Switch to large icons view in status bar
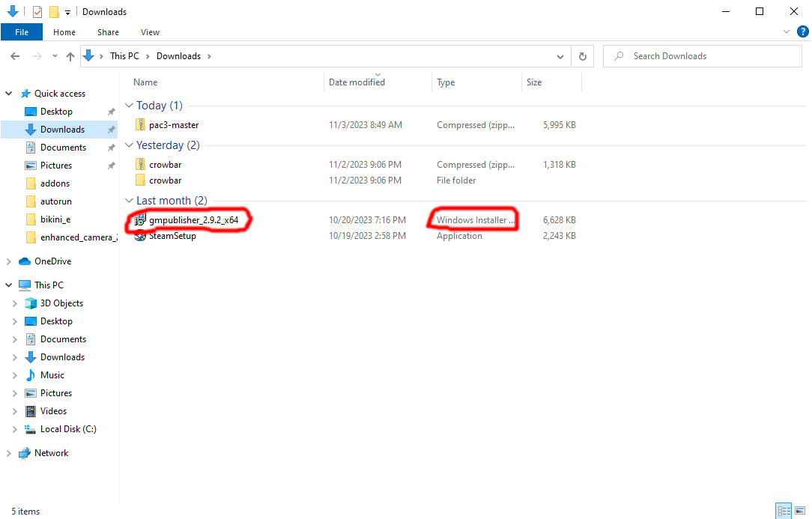812x519 pixels. point(800,511)
